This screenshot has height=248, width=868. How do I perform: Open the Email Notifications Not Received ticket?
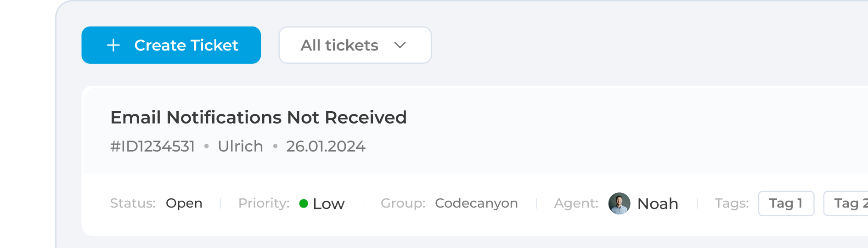coord(259,118)
